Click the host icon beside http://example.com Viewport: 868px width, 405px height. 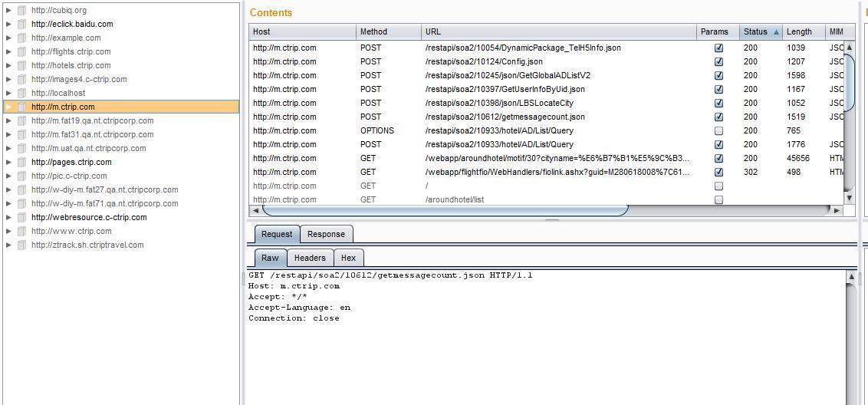coord(21,38)
